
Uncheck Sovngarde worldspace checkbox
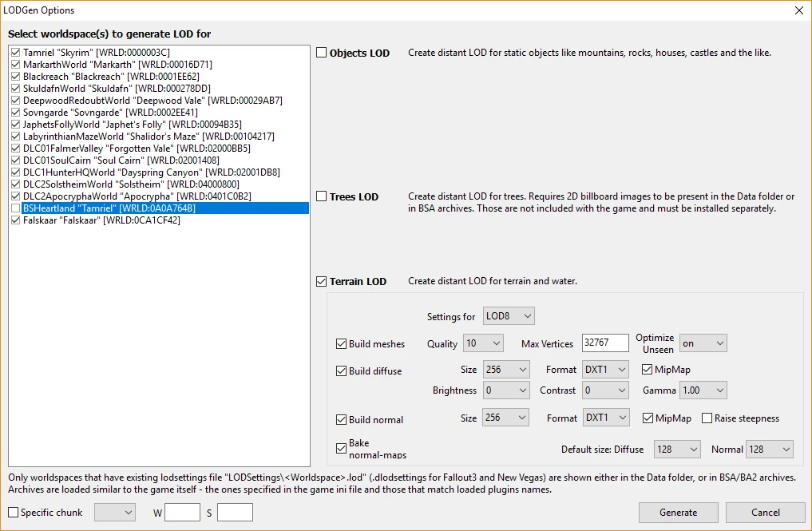click(15, 112)
